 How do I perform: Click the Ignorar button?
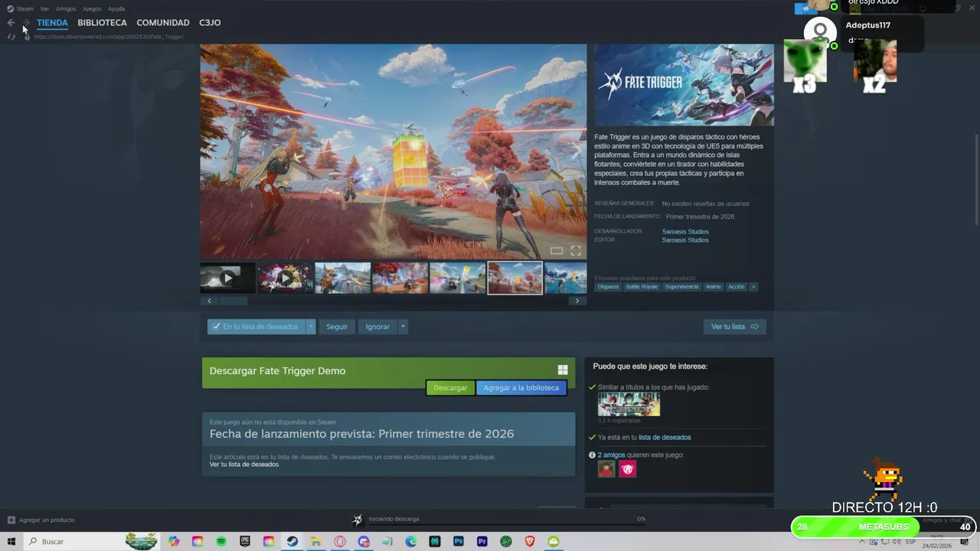click(377, 327)
